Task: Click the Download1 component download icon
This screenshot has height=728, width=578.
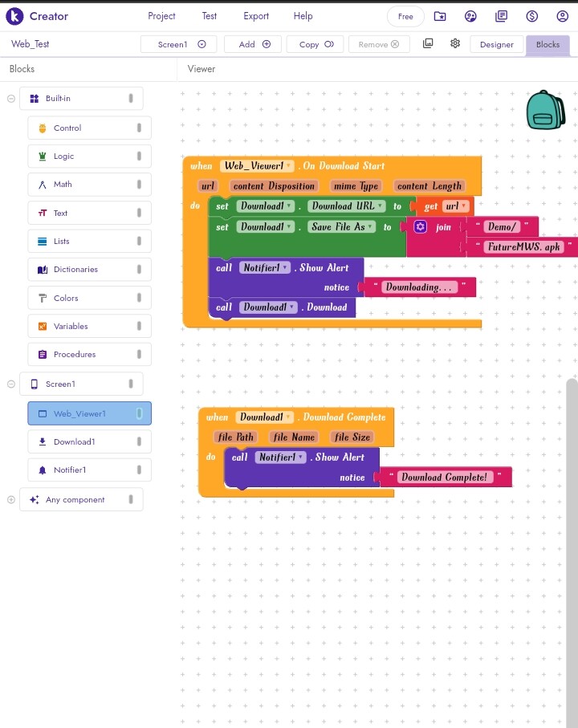Action: point(43,441)
